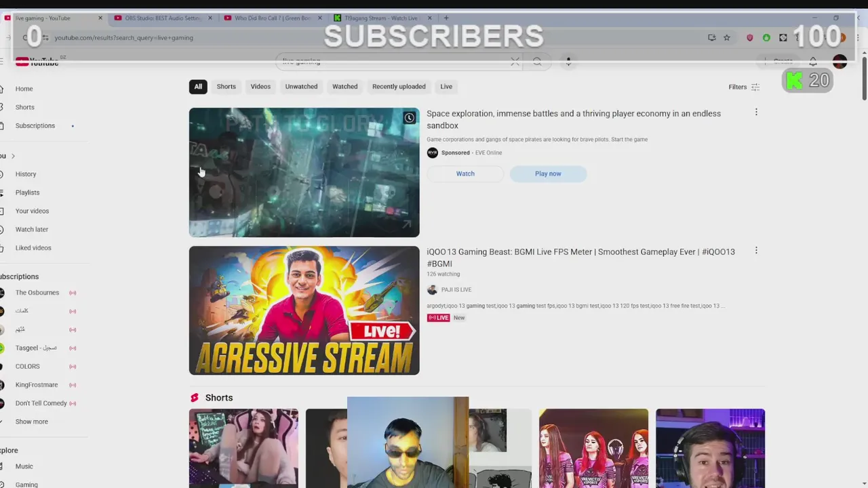Open KingFrostmare subscription channel
This screenshot has width=868, height=488.
coord(37,385)
